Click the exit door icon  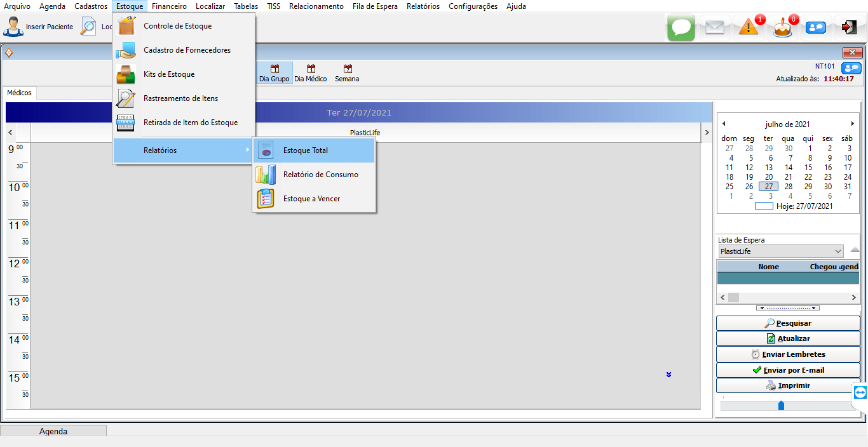849,27
